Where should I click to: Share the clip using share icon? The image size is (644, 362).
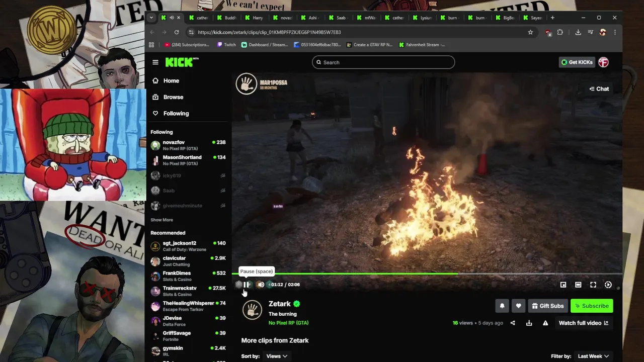pos(513,323)
